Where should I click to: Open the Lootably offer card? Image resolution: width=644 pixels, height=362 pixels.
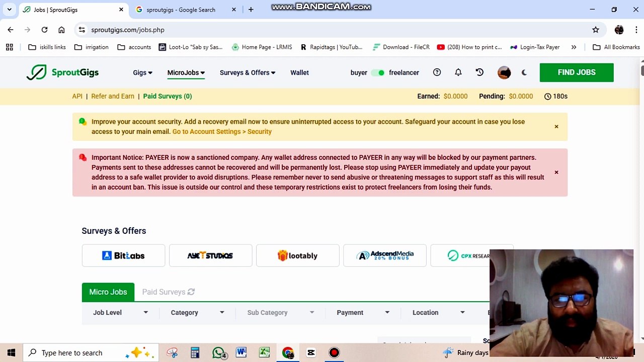297,255
